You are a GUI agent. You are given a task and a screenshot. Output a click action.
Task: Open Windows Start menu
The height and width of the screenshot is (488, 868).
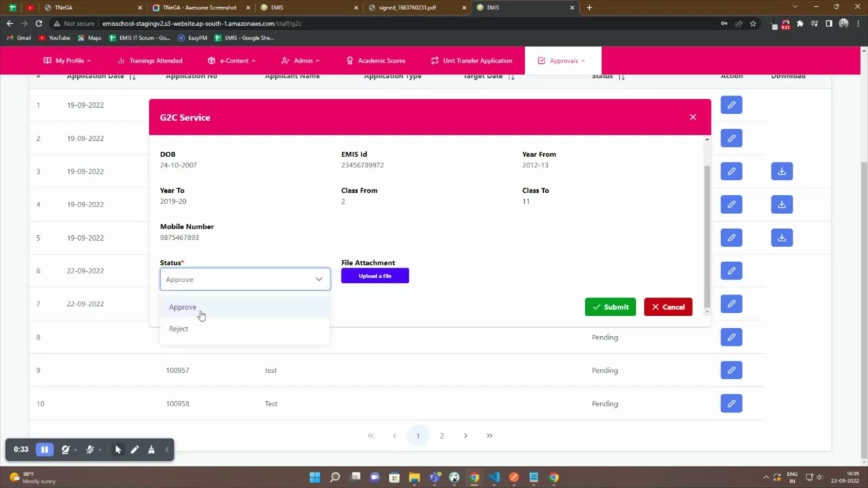coord(315,477)
